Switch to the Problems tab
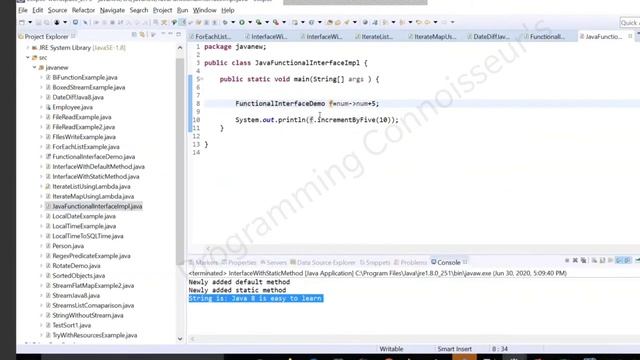Image resolution: width=640 pixels, height=360 pixels. pos(410,262)
